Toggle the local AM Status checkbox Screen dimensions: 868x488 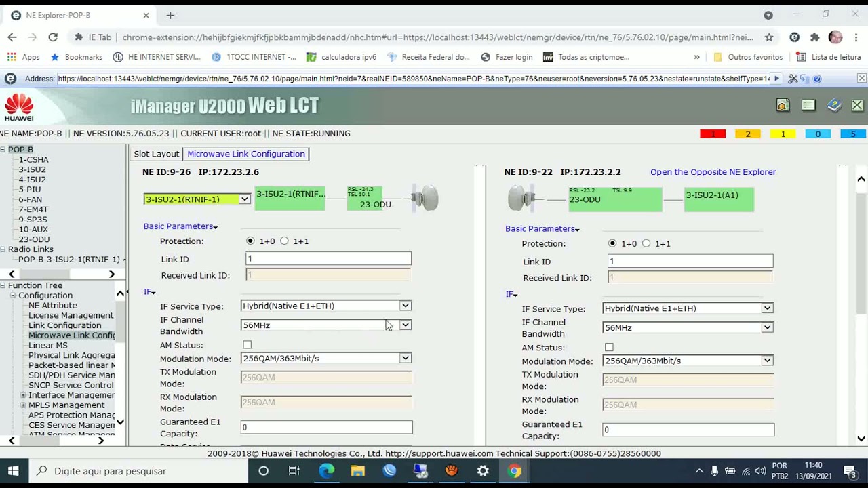(x=248, y=346)
